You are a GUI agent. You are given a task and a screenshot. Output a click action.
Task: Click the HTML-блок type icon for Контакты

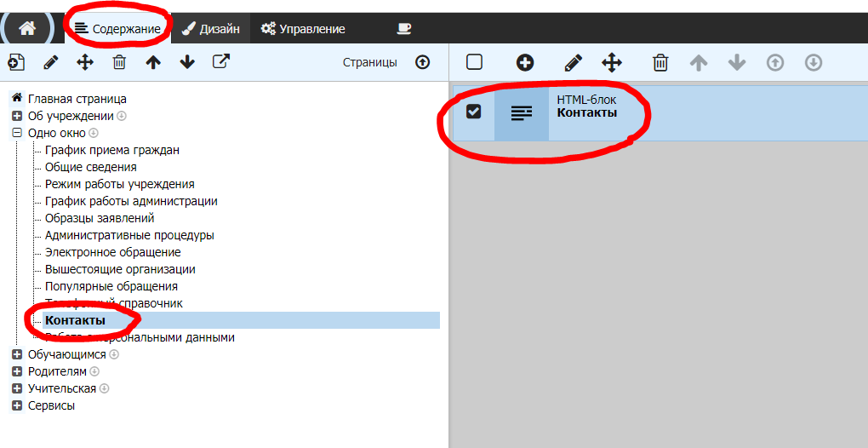(x=522, y=113)
